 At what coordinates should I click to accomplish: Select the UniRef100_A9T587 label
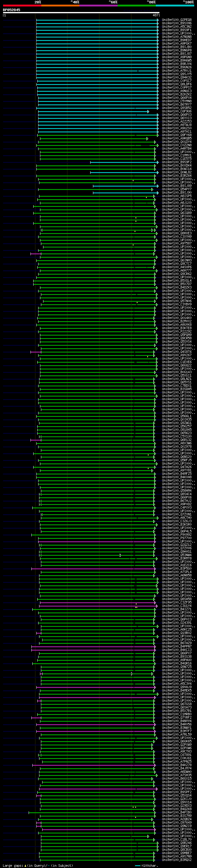pos(177,244)
